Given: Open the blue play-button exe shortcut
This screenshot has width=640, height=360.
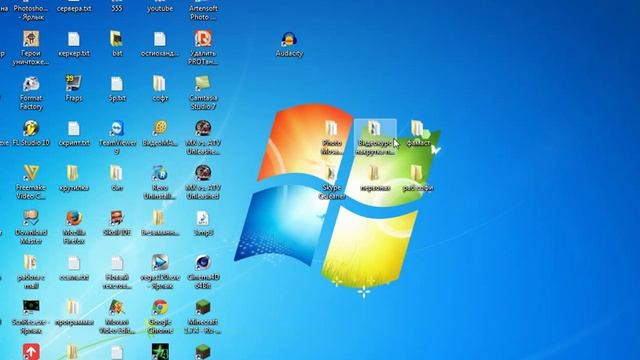Looking at the screenshot, I should pyautogui.click(x=160, y=262).
